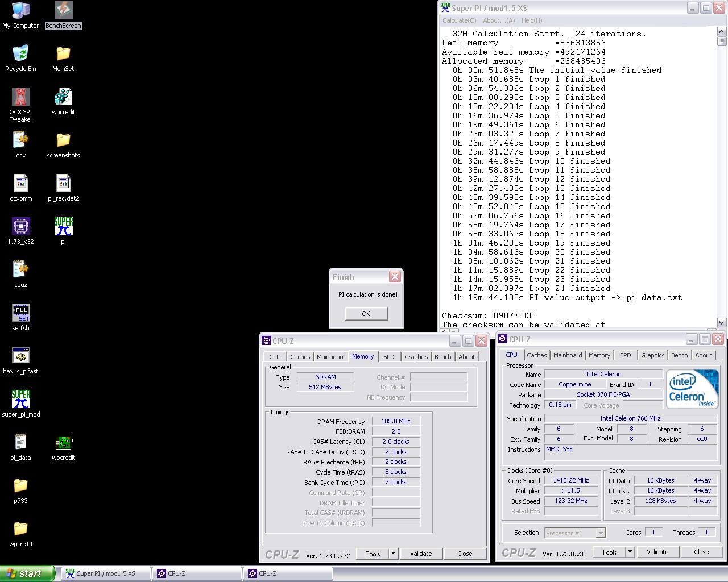Click Super PI scrollbar up arrow
This screenshot has height=582, width=728.
[722, 31]
